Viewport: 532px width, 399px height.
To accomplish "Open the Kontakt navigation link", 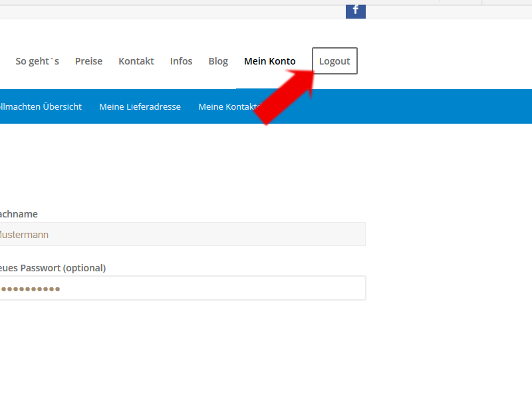I will click(x=136, y=61).
